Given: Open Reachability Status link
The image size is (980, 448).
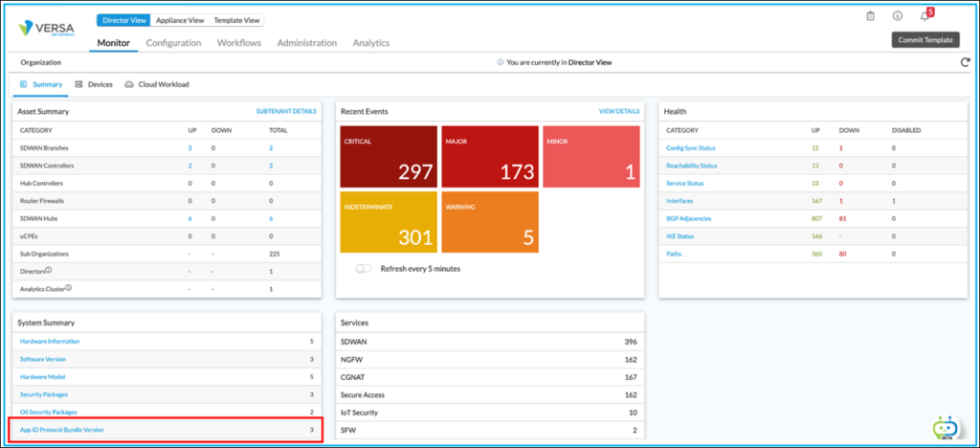Looking at the screenshot, I should (x=691, y=166).
